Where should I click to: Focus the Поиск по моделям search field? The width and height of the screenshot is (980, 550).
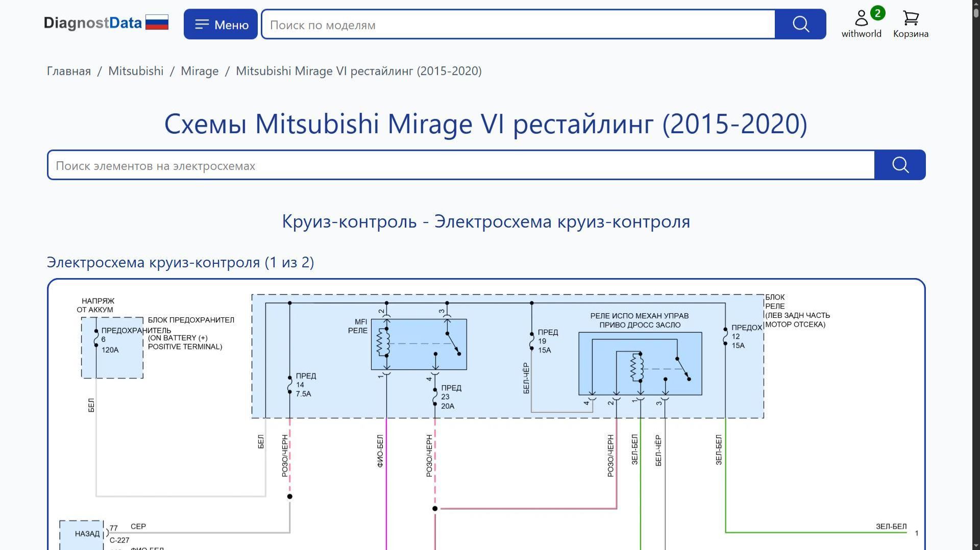pos(518,24)
